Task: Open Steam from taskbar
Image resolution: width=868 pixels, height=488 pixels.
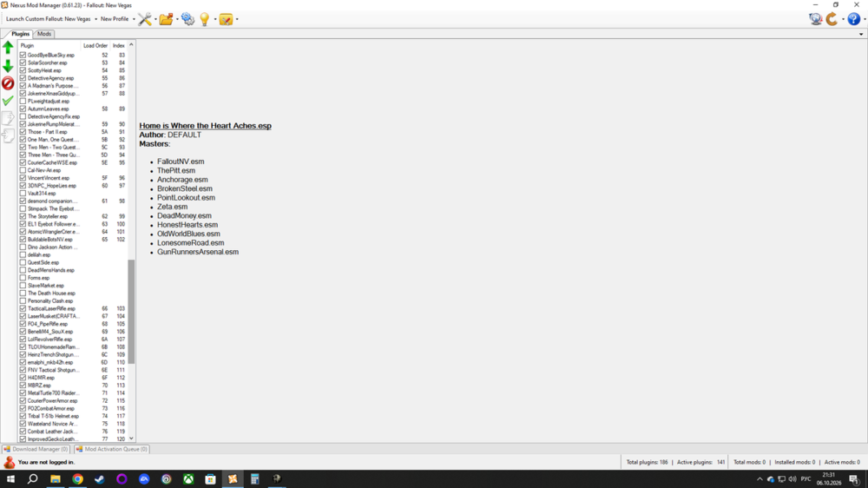Action: (x=100, y=479)
